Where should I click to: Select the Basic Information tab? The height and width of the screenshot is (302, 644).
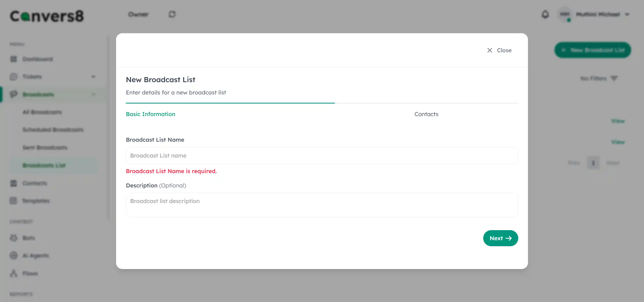150,114
